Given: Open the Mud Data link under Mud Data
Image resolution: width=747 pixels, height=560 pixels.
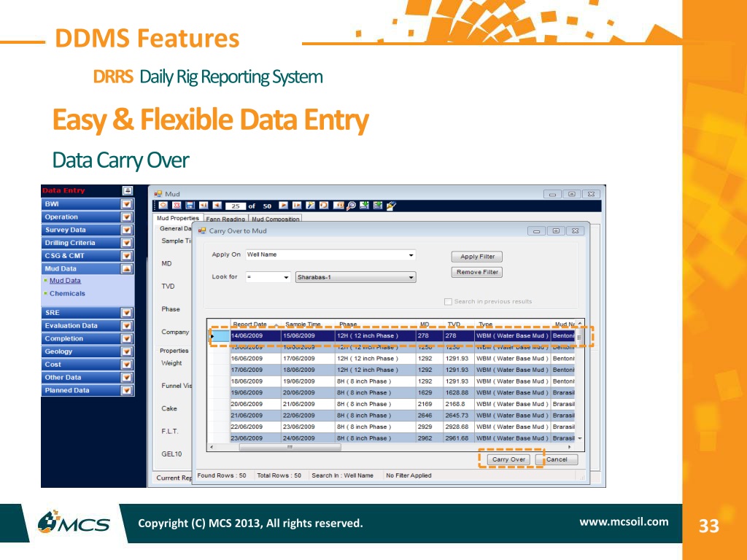Looking at the screenshot, I should [65, 281].
